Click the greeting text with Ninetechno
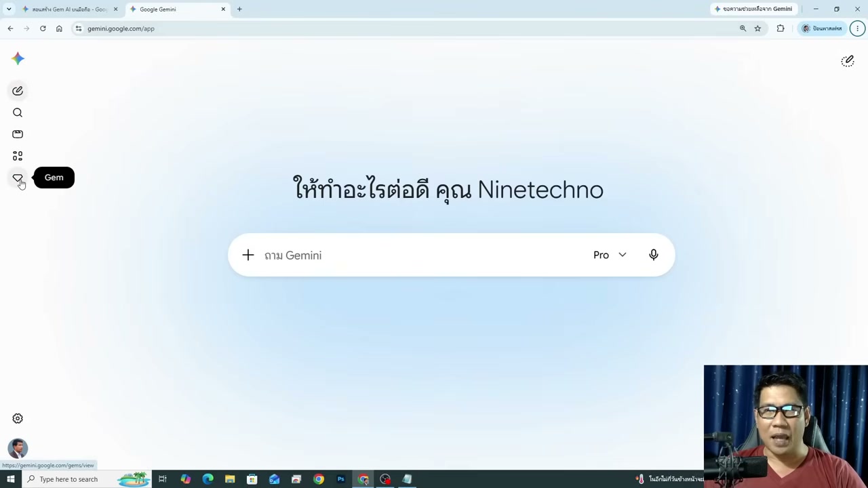The width and height of the screenshot is (868, 488). pos(448,189)
